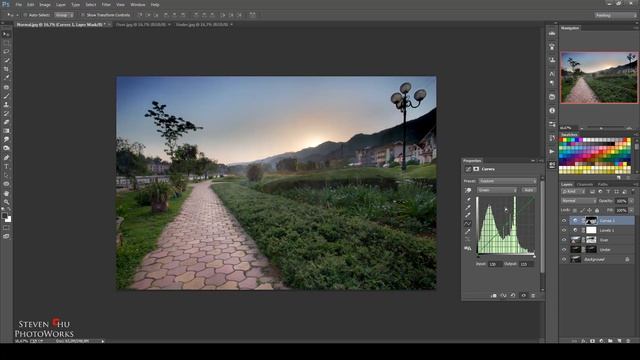Click the Navigator zoom slider

pos(601,128)
